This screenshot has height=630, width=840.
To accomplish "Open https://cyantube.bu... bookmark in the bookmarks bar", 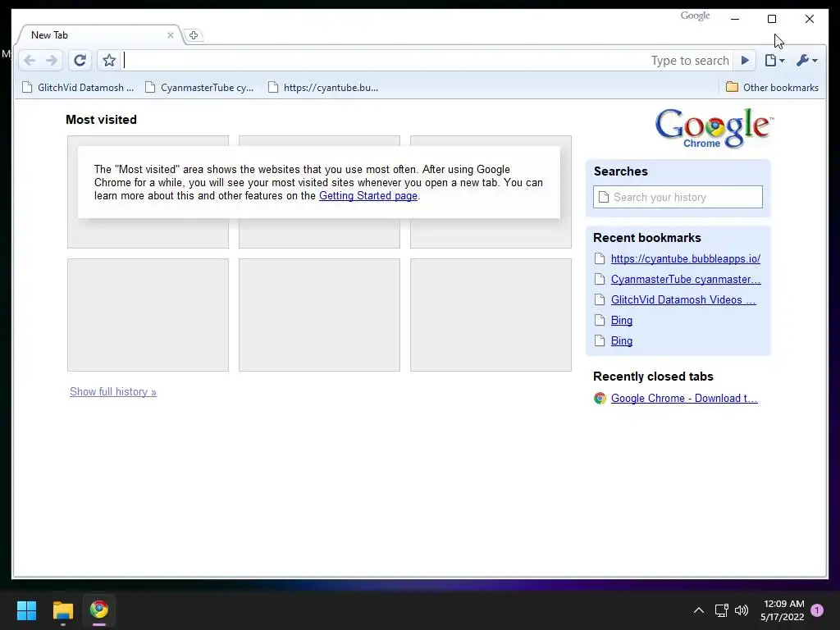I will tap(323, 87).
